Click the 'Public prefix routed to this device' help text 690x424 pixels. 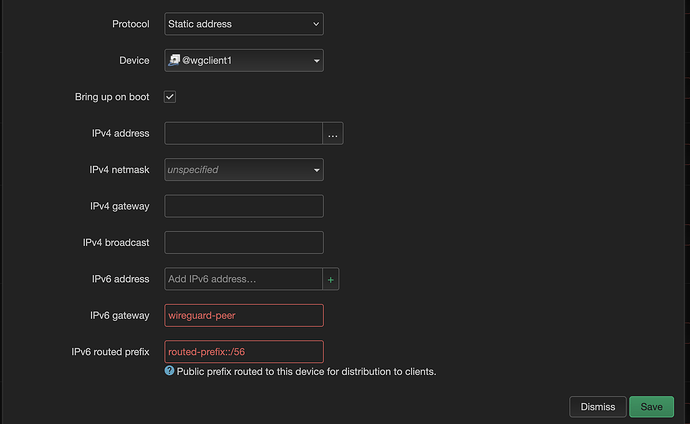306,371
